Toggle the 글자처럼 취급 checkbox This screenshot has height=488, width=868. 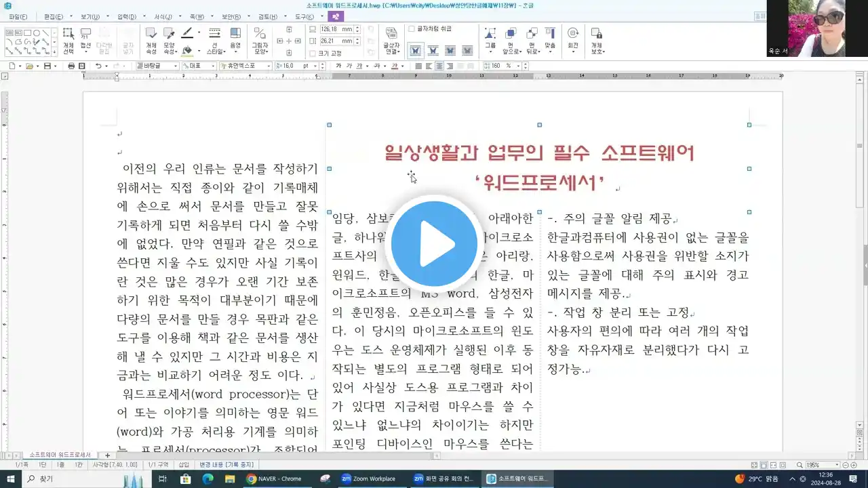point(412,29)
